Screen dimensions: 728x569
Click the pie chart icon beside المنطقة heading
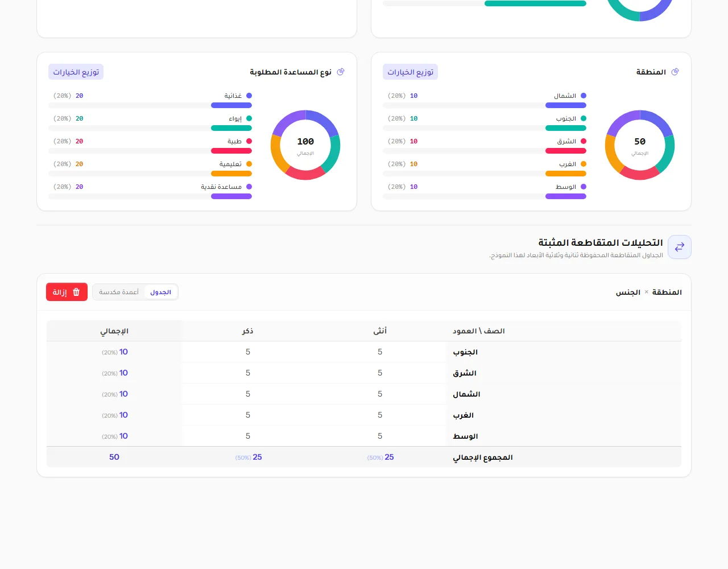675,72
